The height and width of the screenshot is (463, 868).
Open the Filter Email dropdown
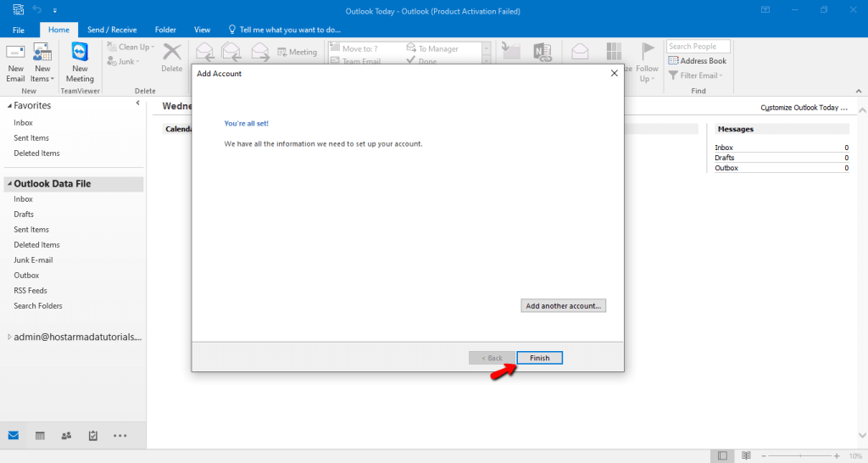(696, 75)
